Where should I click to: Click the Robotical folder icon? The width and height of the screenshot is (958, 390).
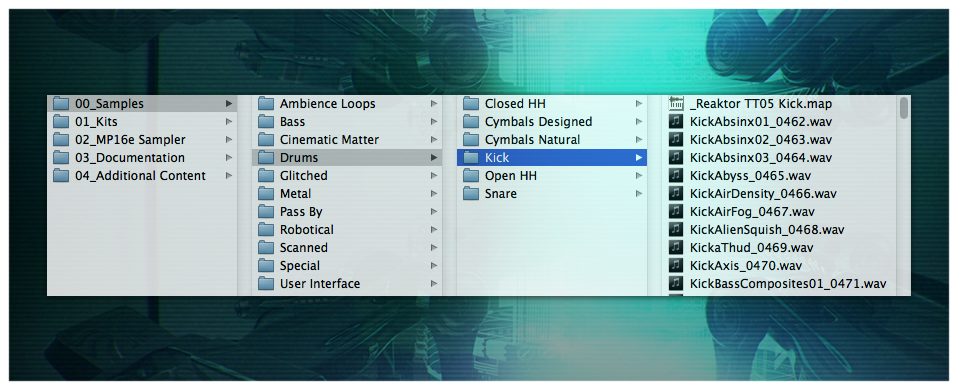click(266, 230)
